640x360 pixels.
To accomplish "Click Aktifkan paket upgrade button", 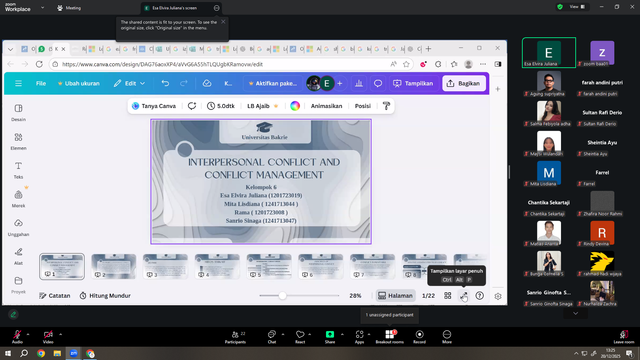I will [273, 83].
